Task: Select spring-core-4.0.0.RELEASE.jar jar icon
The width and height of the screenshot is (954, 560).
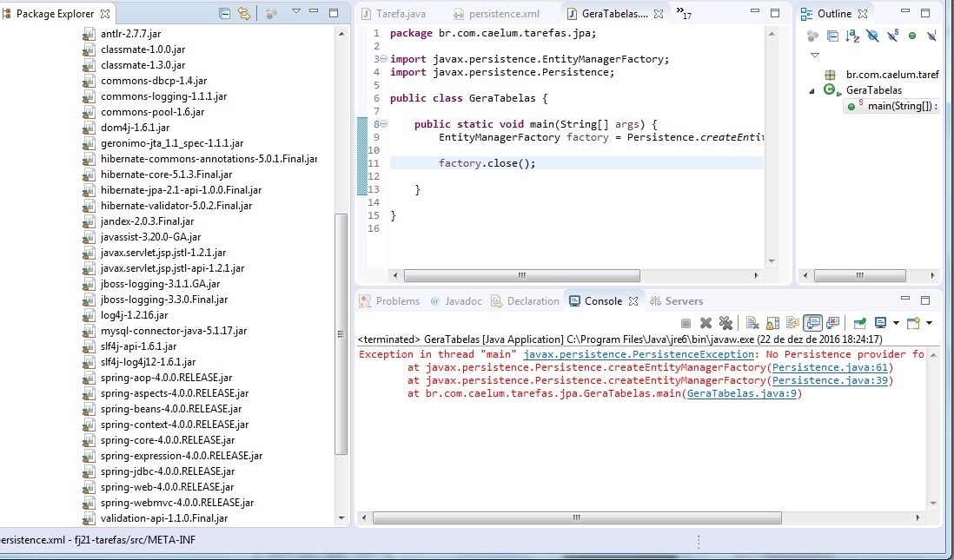Action: point(89,440)
